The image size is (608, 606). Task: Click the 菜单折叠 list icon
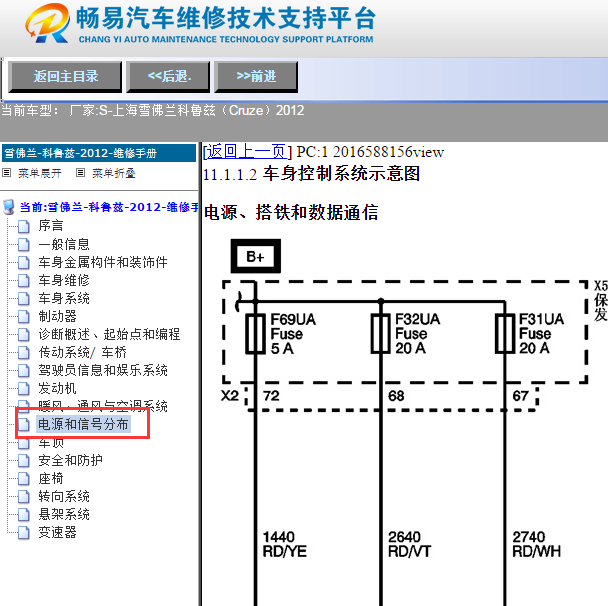80,173
